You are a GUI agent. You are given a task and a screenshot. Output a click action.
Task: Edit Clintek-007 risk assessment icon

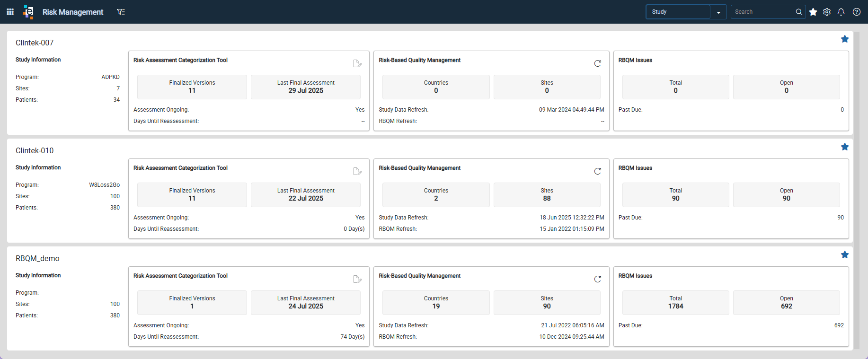[357, 63]
